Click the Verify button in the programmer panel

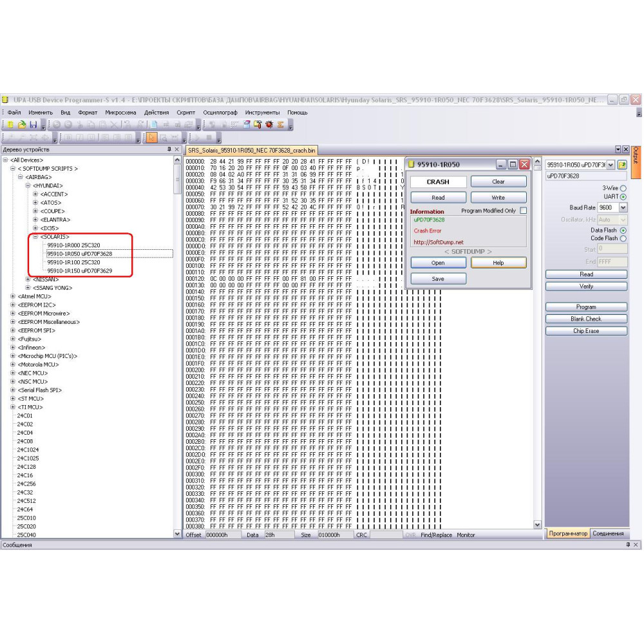point(586,287)
